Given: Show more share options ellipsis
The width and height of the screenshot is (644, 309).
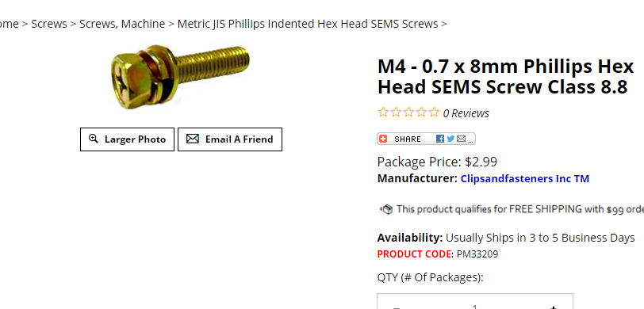Looking at the screenshot, I should [x=470, y=140].
